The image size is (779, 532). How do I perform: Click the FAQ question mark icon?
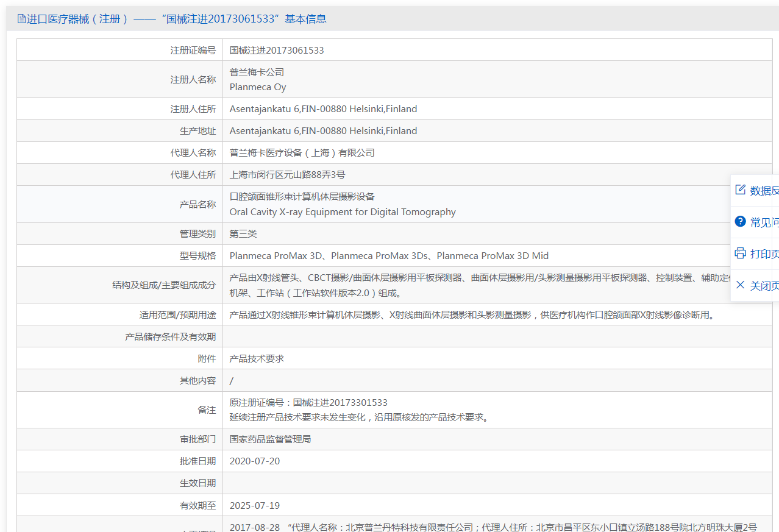(741, 221)
